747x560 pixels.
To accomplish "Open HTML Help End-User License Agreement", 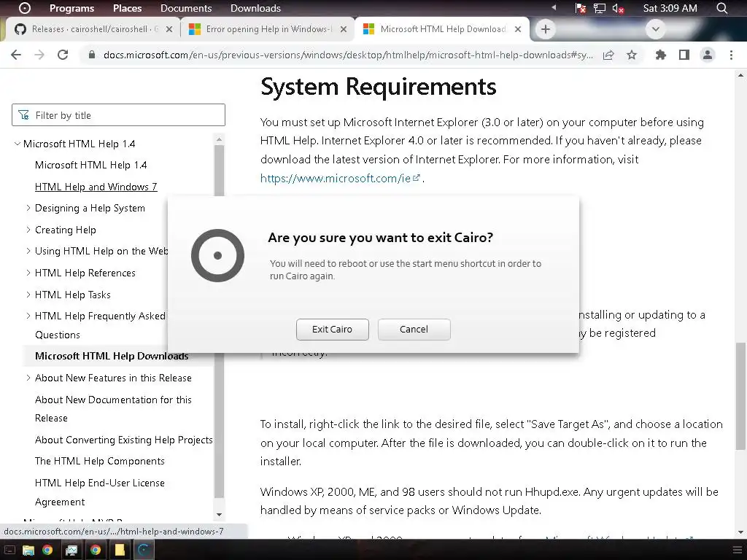I will pyautogui.click(x=99, y=492).
